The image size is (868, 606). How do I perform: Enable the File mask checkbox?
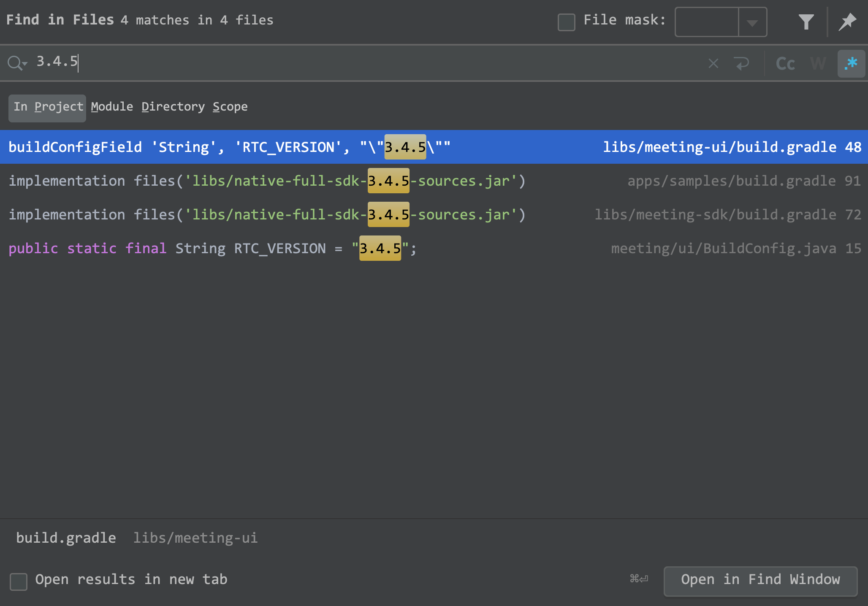(x=566, y=22)
